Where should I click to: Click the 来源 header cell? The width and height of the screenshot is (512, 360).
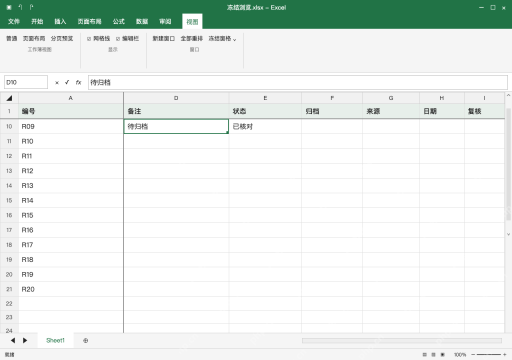point(391,111)
